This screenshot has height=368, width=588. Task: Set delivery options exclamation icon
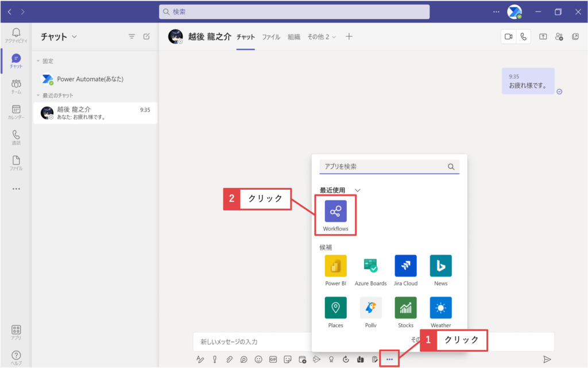tap(215, 359)
